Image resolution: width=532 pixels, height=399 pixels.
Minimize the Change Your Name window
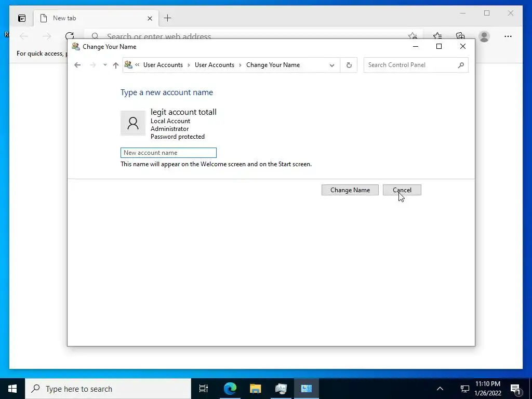pos(415,46)
